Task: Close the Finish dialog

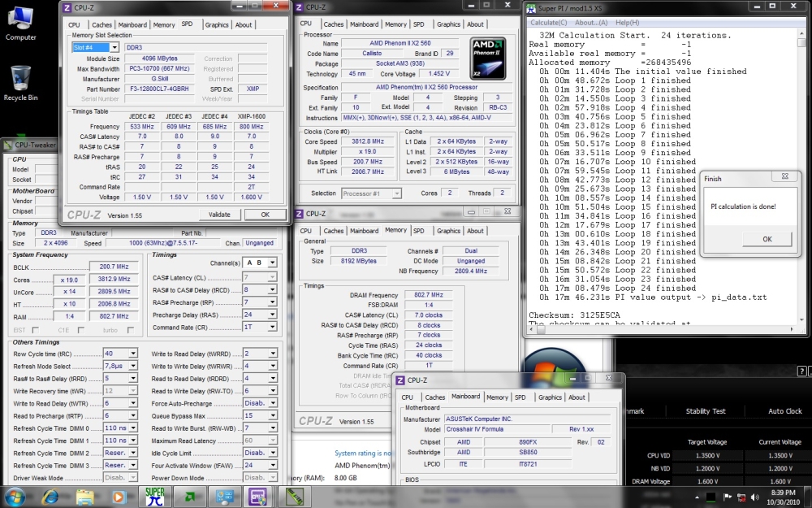Action: coord(784,176)
